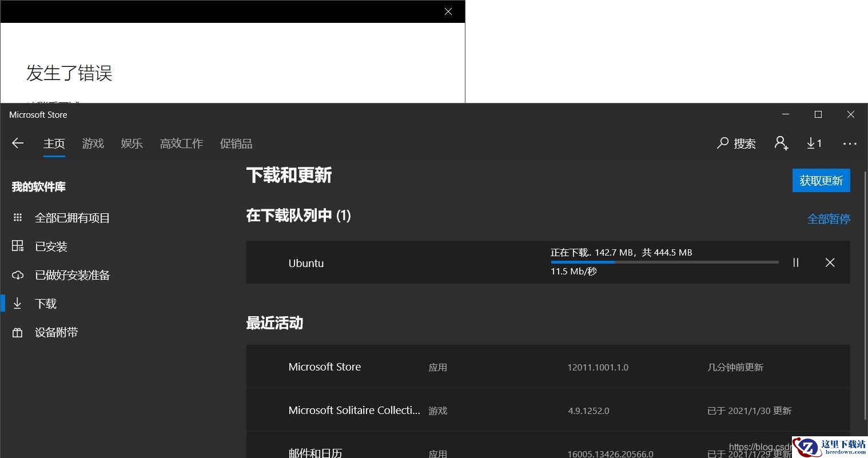This screenshot has height=458, width=868.
Task: Click the Pause all (全部暂停) link
Action: click(x=828, y=219)
